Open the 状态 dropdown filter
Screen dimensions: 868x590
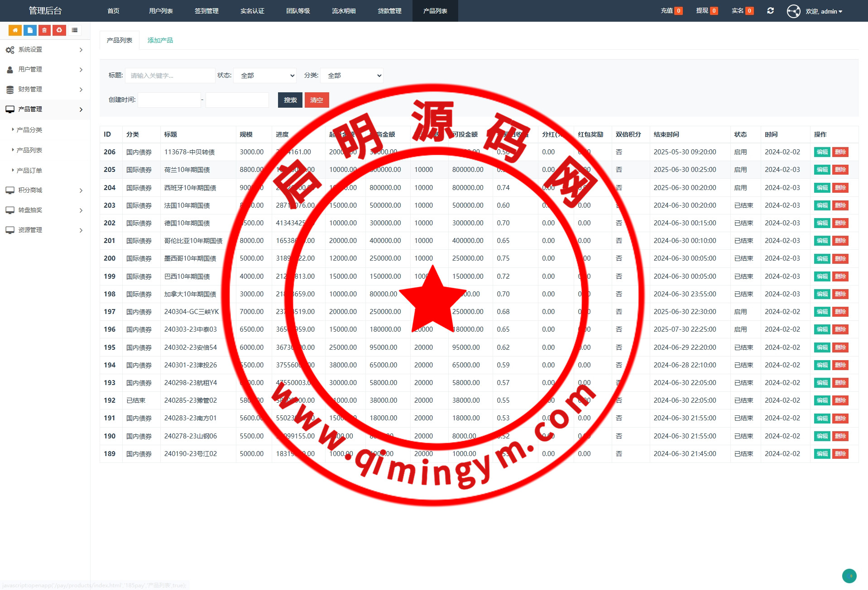(265, 76)
